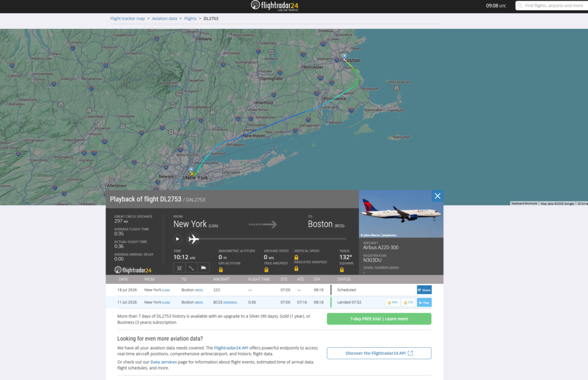Click the 'N303DU' registration value in side panel
Image resolution: width=588 pixels, height=380 pixels.
pos(372,260)
